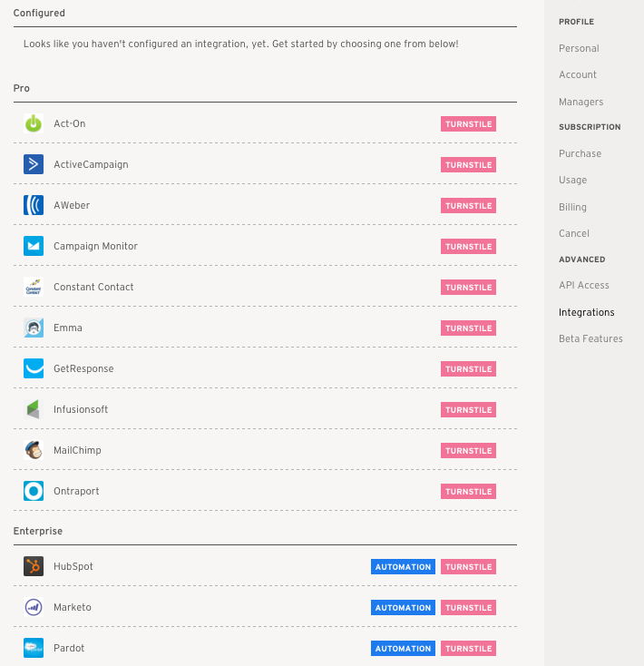Click the Ontraport circle icon
This screenshot has height=666, width=644.
pos(34,491)
